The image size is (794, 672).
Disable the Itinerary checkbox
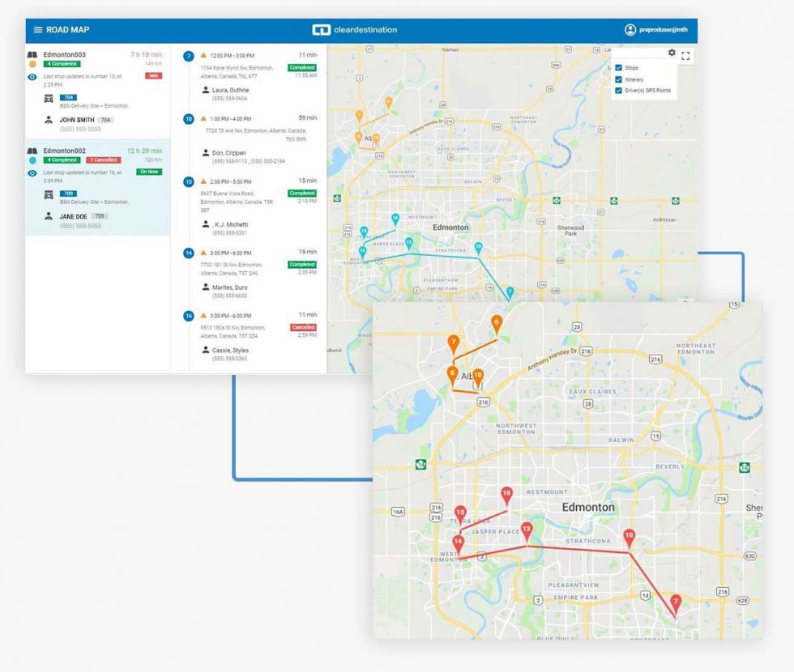tap(619, 79)
